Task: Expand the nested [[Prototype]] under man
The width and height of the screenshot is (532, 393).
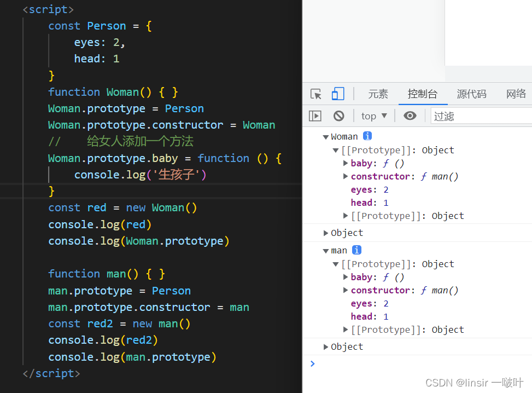Action: tap(346, 330)
